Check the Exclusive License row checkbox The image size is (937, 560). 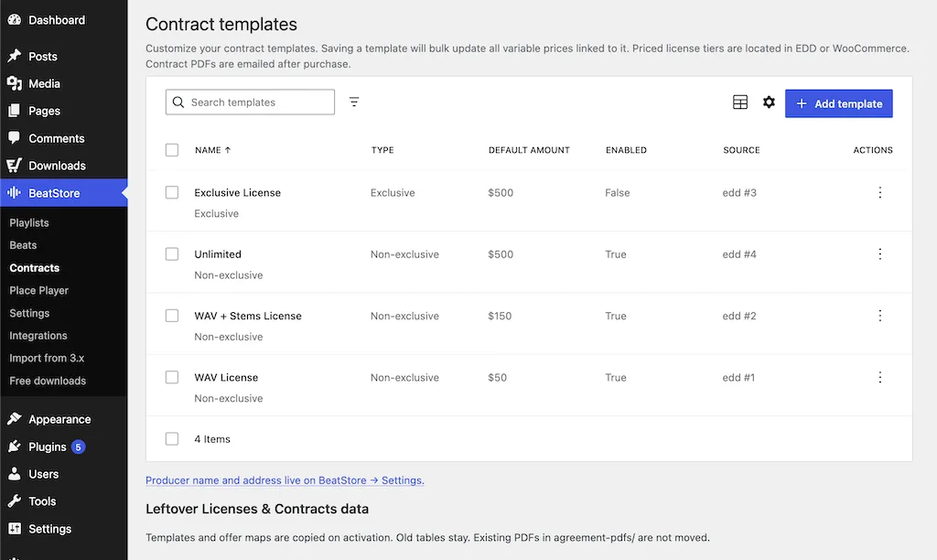[x=171, y=192]
